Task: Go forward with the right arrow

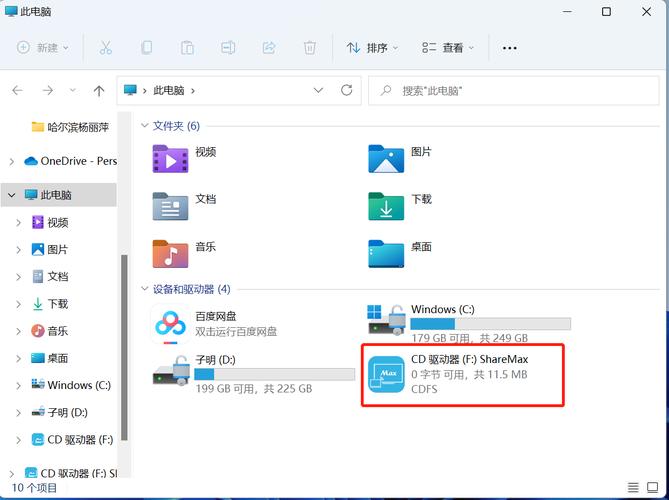Action: point(48,90)
